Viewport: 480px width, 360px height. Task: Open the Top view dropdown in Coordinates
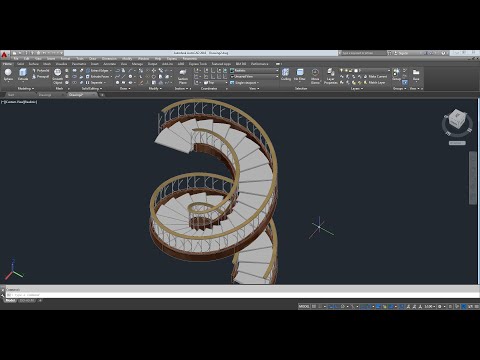[215, 83]
